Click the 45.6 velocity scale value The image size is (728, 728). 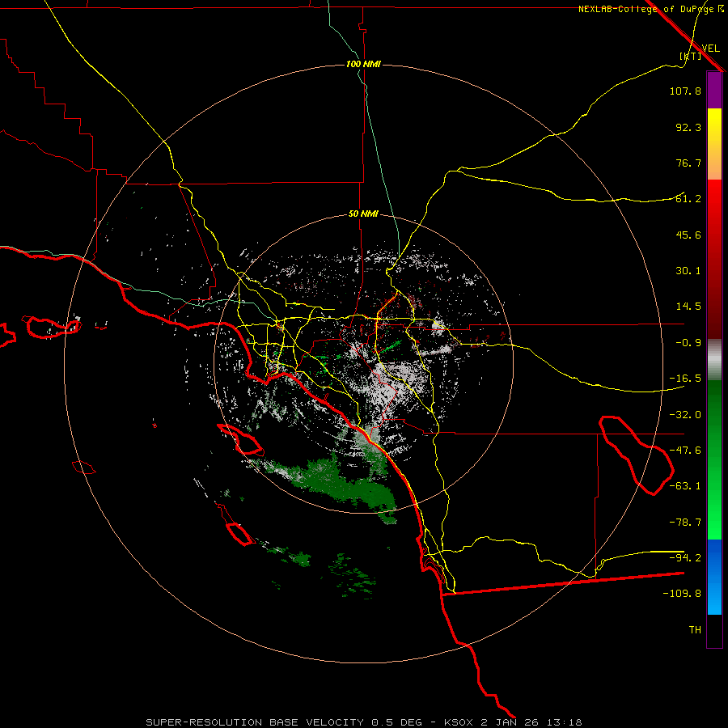click(x=688, y=235)
